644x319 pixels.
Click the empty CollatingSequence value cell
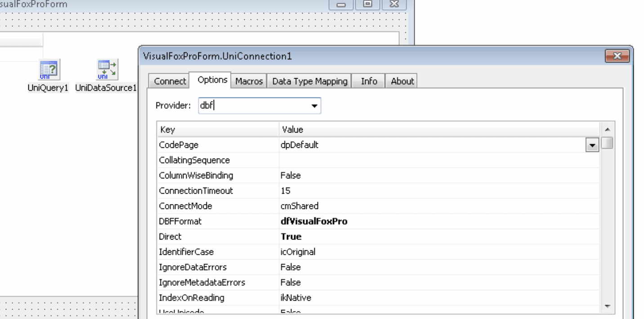(439, 160)
